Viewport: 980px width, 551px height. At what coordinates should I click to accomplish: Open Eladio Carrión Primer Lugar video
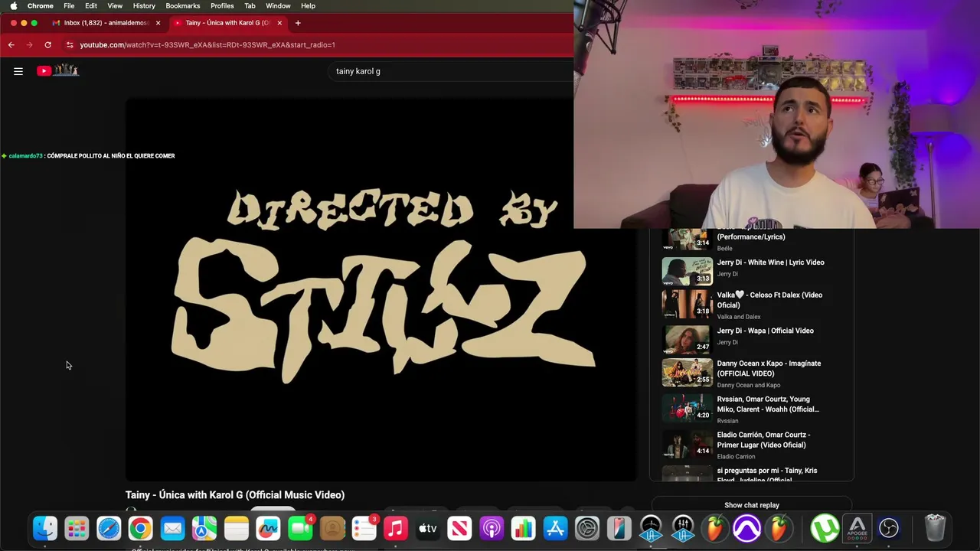point(763,440)
